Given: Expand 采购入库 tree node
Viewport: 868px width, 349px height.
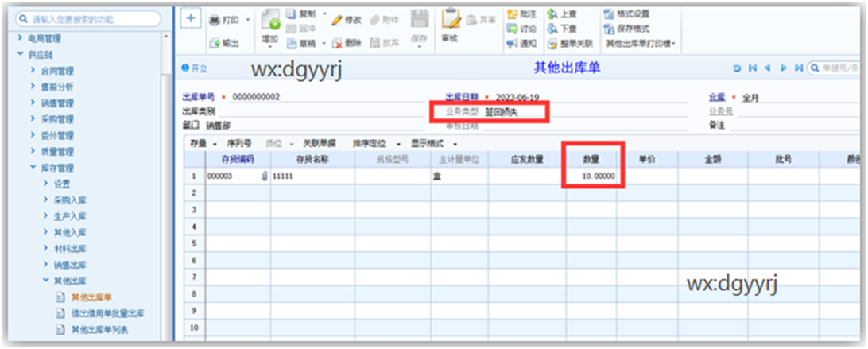Looking at the screenshot, I should pos(46,200).
